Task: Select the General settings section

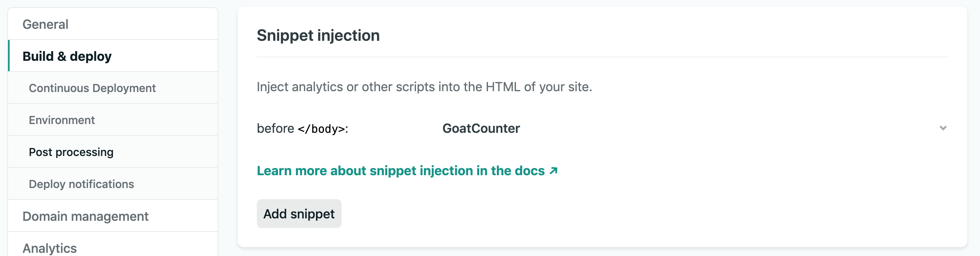Action: point(45,24)
